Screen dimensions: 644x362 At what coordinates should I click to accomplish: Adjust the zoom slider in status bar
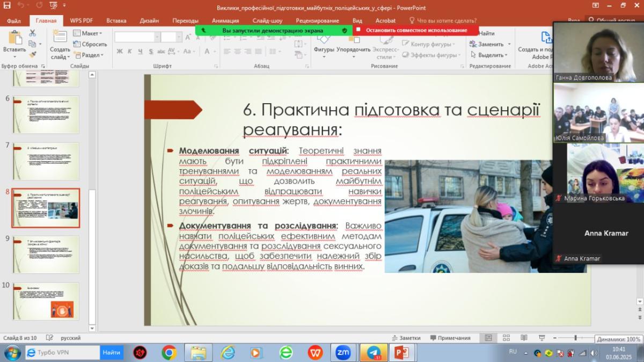tap(575, 338)
